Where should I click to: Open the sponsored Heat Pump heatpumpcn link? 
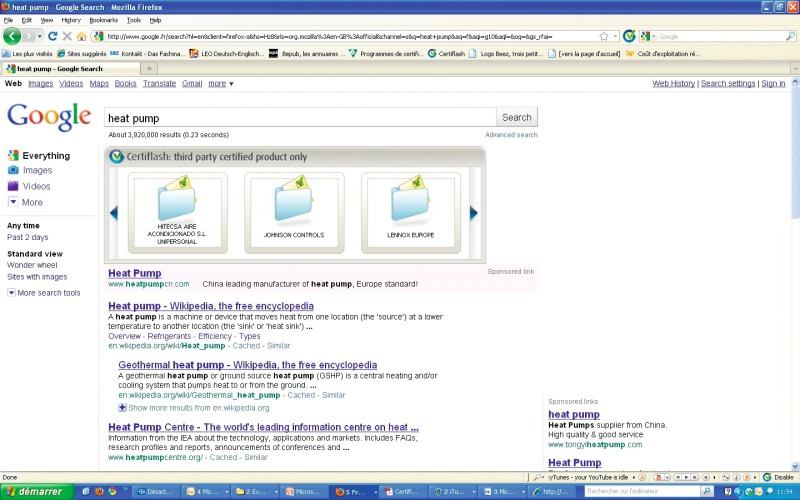pyautogui.click(x=135, y=273)
